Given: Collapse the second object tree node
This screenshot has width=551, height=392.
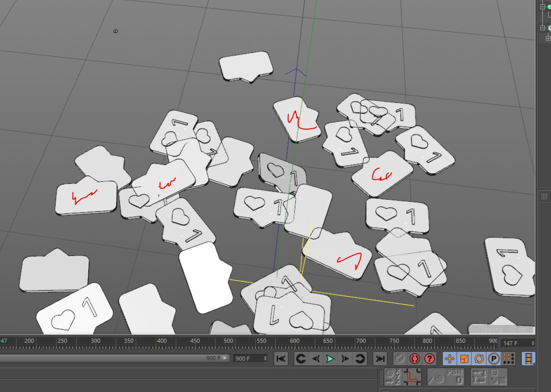Looking at the screenshot, I should [543, 28].
